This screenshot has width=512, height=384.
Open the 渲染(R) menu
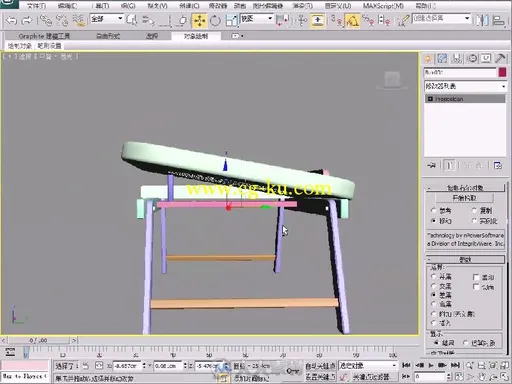coord(303,6)
